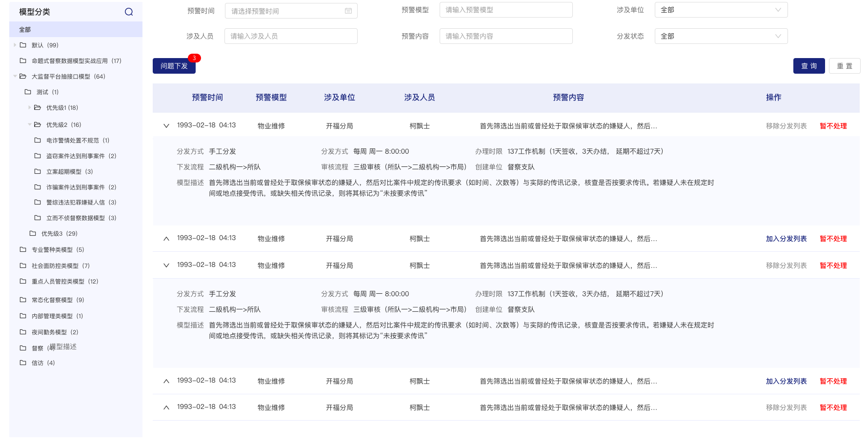
Task: Click the 问题下发 button
Action: [x=174, y=66]
